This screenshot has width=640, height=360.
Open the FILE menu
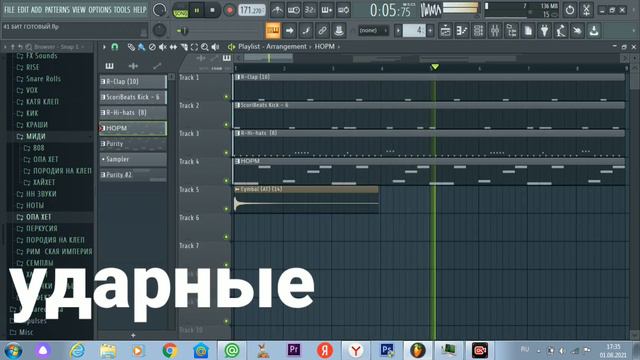pos(9,9)
